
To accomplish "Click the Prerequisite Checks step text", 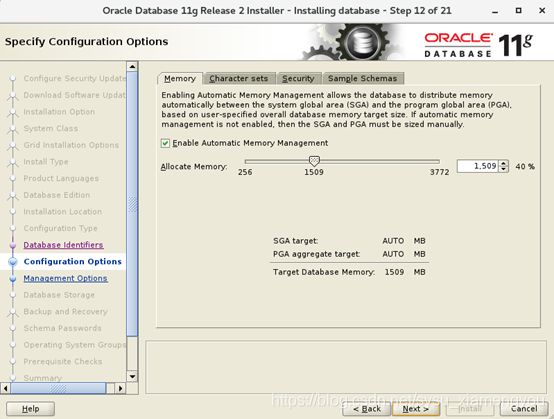I will coord(63,361).
